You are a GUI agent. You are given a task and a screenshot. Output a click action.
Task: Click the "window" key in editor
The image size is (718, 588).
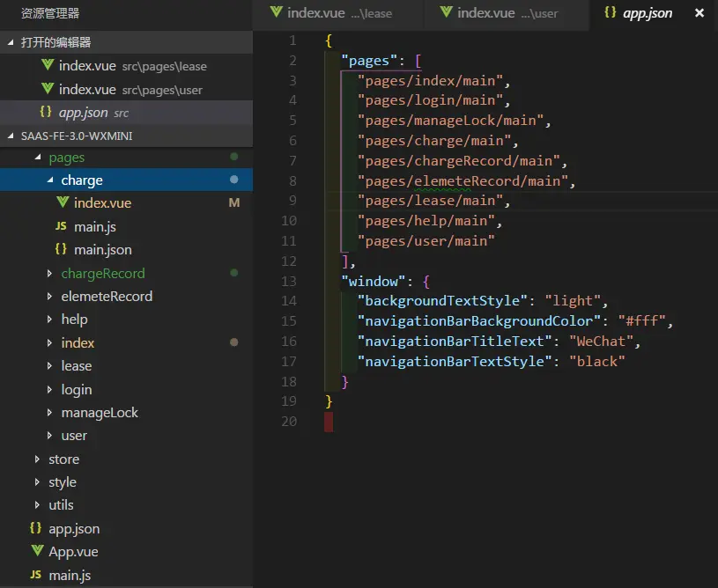click(x=374, y=281)
